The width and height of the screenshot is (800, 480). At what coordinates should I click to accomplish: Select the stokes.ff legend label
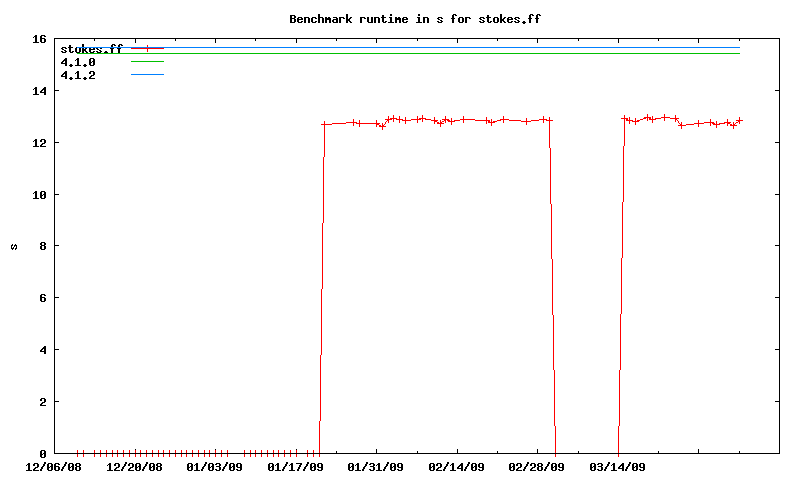(x=90, y=49)
